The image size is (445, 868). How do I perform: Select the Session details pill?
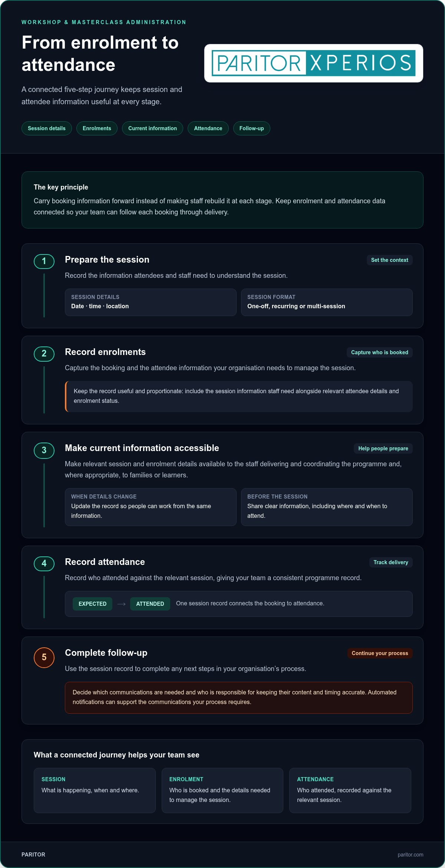coord(47,128)
